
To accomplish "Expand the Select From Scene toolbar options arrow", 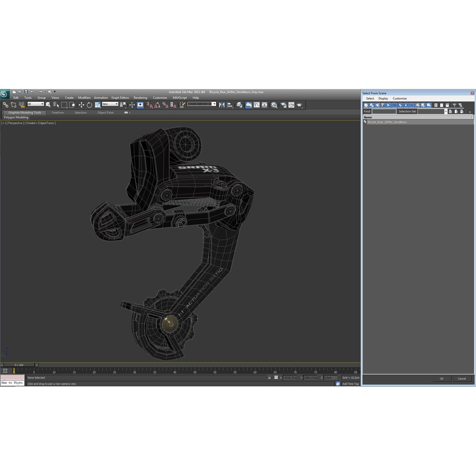I will click(470, 112).
